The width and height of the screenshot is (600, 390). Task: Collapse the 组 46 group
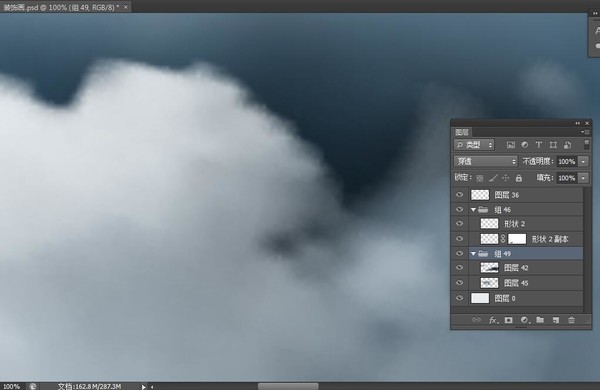[x=473, y=210]
